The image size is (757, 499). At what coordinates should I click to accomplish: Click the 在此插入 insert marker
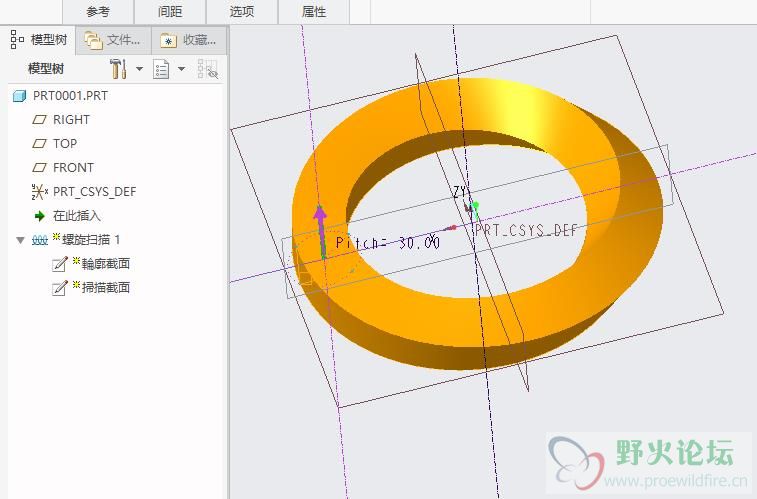click(x=76, y=216)
